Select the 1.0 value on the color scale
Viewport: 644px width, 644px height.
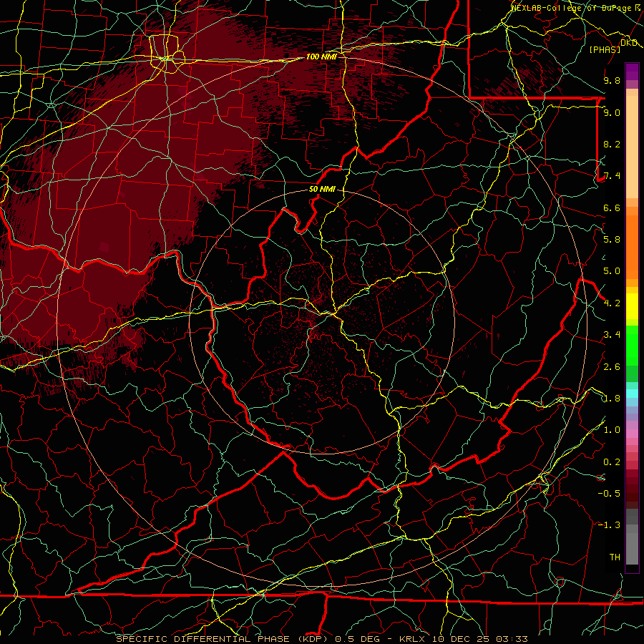coord(612,430)
